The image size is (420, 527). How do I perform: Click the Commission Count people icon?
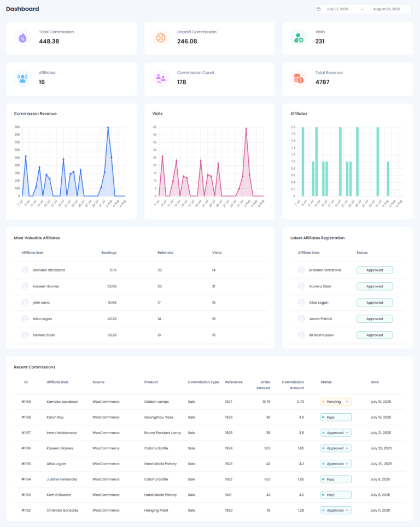tap(161, 78)
